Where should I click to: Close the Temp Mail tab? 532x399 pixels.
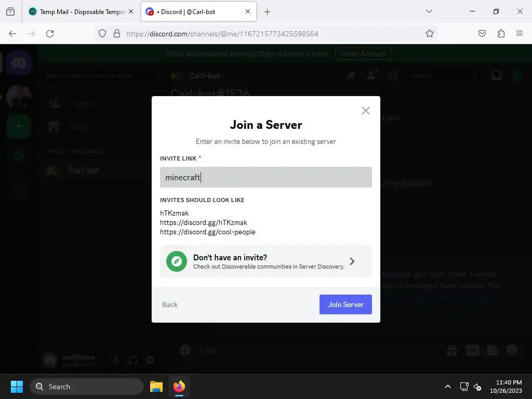(x=131, y=11)
